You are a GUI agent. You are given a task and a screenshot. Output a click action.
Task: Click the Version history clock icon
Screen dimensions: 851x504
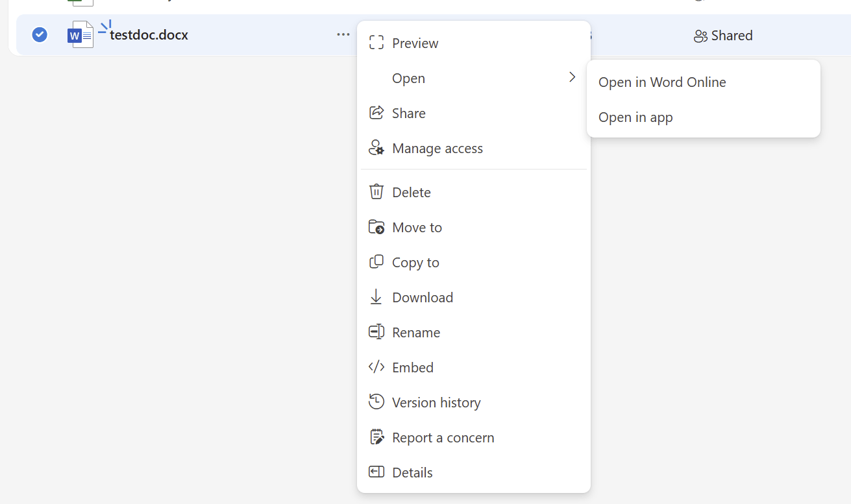coord(376,402)
